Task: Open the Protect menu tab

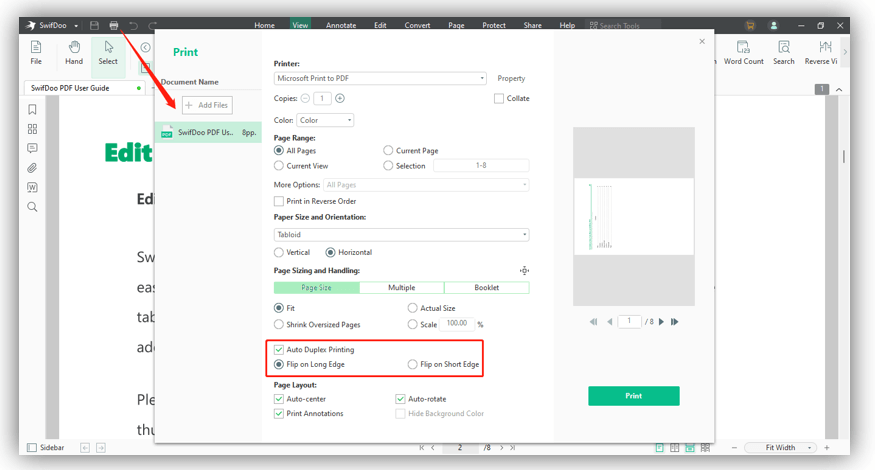Action: (x=494, y=25)
